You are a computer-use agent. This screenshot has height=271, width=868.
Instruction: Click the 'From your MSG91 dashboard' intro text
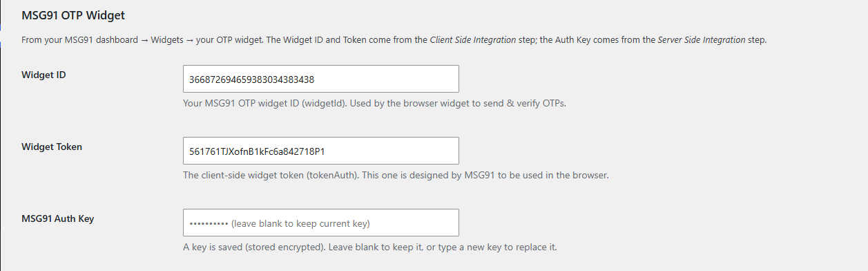point(394,40)
